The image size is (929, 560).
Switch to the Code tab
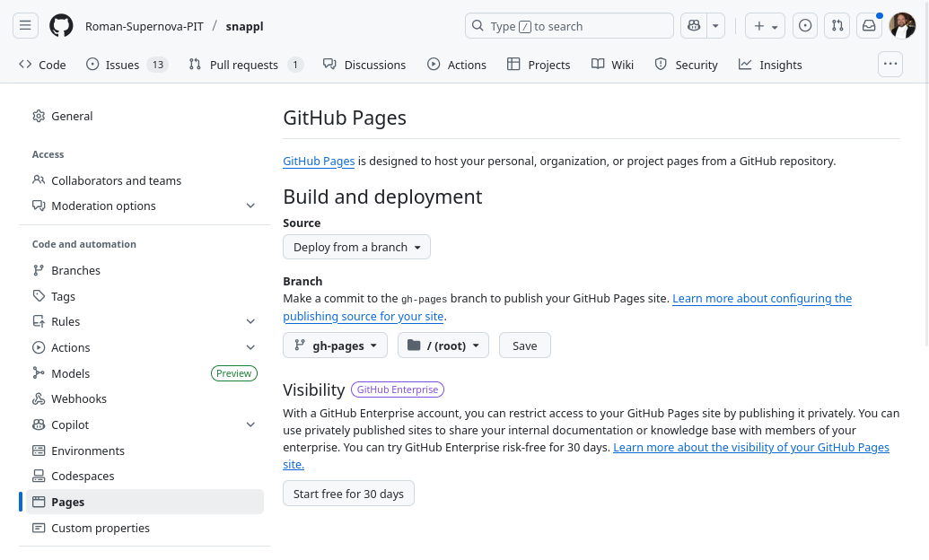(x=42, y=65)
